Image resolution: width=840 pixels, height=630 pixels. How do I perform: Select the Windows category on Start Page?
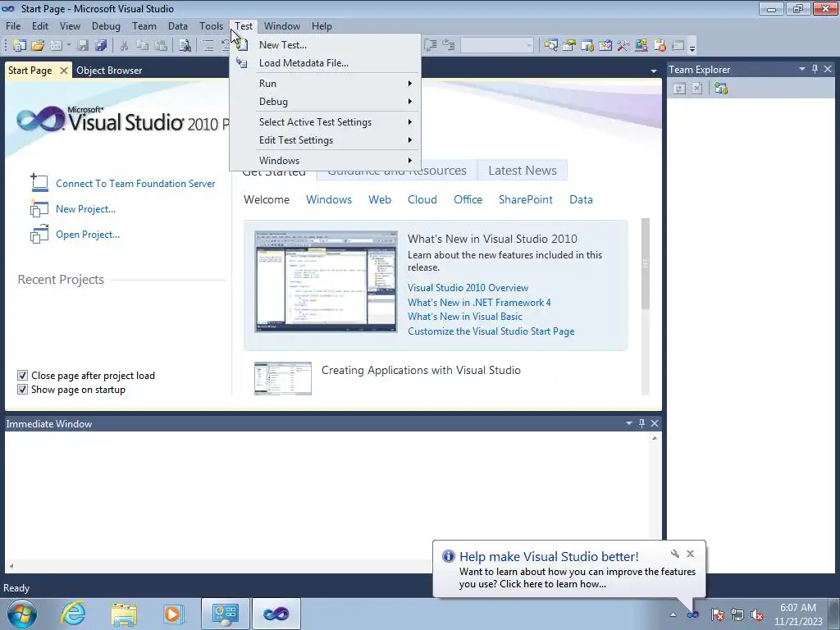329,200
